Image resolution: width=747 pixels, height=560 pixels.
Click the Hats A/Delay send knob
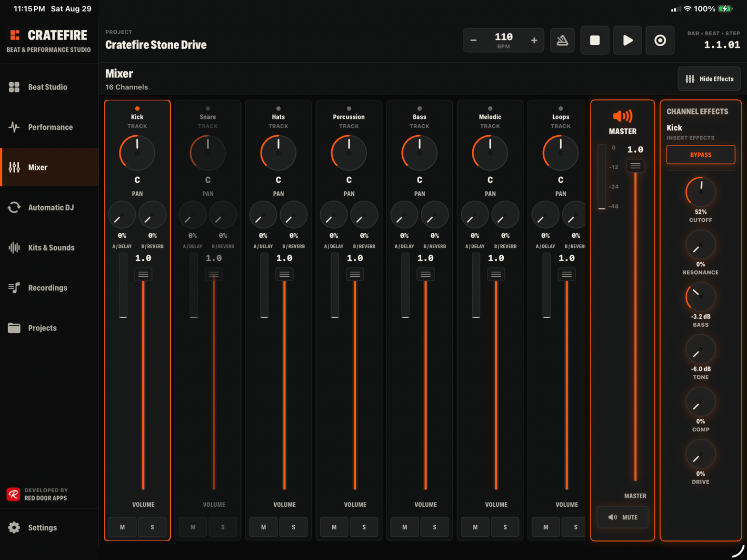[x=263, y=215]
